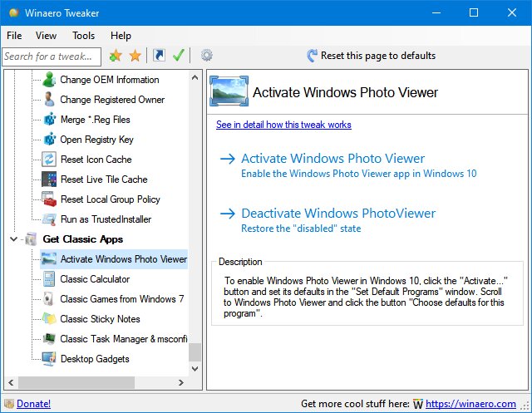Select Merge *.Reg Files tree item
The width and height of the screenshot is (532, 413).
tap(96, 120)
